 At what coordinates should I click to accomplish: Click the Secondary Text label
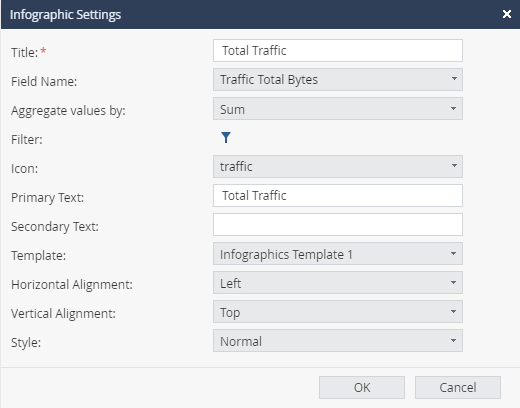(x=55, y=227)
